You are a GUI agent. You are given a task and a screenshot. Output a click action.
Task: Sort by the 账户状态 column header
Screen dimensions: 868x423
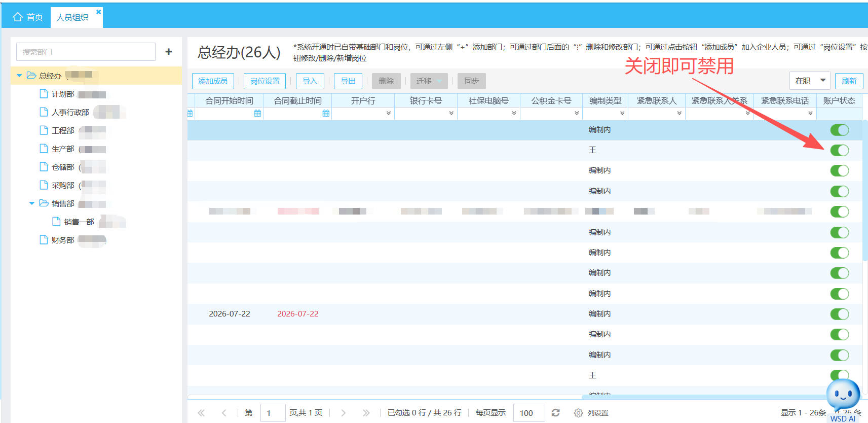(839, 101)
